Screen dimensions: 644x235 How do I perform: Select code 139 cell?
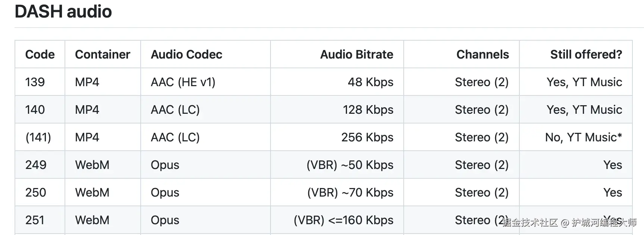coord(35,82)
